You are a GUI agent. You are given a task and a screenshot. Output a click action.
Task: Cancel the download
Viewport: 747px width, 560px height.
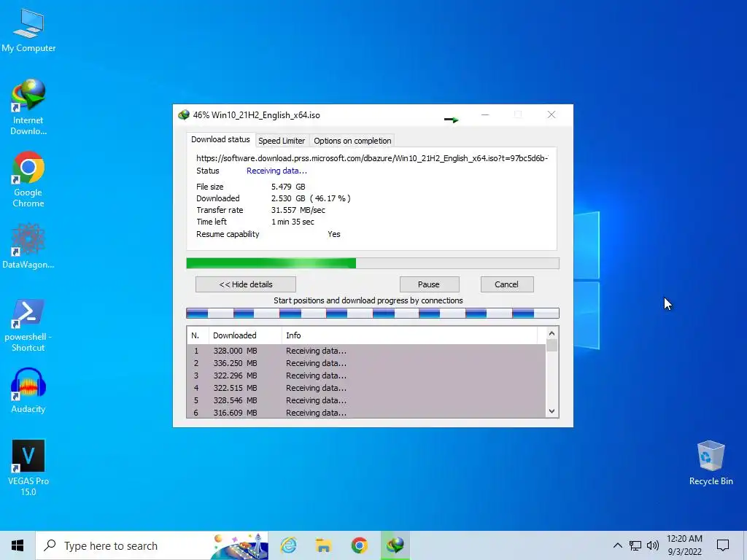click(506, 284)
